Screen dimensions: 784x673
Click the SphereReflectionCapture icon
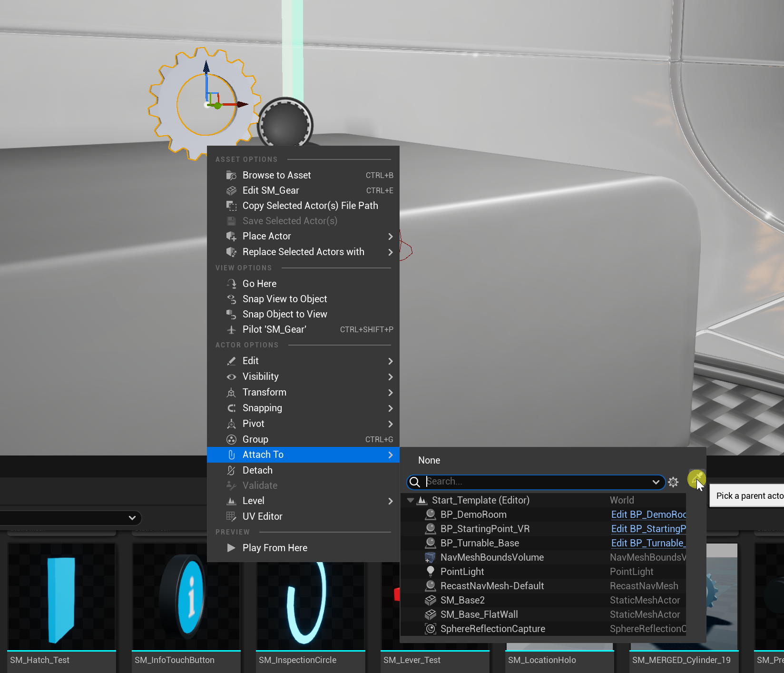pos(431,629)
